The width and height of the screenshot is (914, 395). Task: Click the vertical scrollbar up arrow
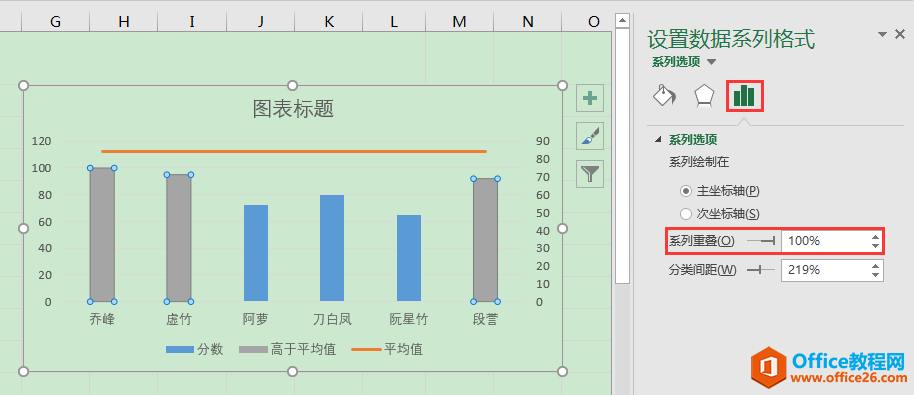(623, 22)
